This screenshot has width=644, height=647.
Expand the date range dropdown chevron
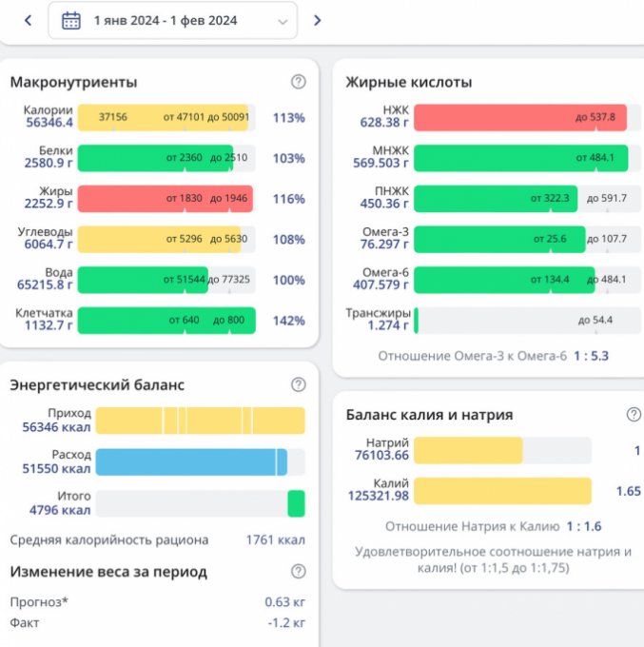click(283, 20)
